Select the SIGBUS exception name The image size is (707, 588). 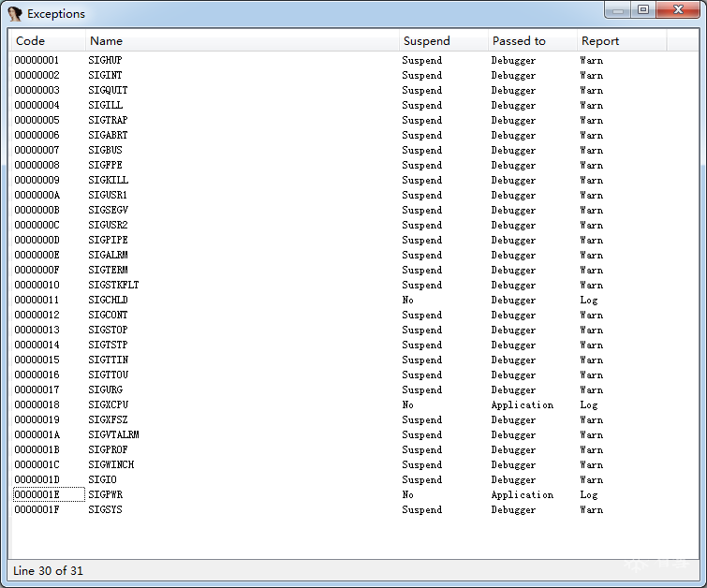(105, 150)
